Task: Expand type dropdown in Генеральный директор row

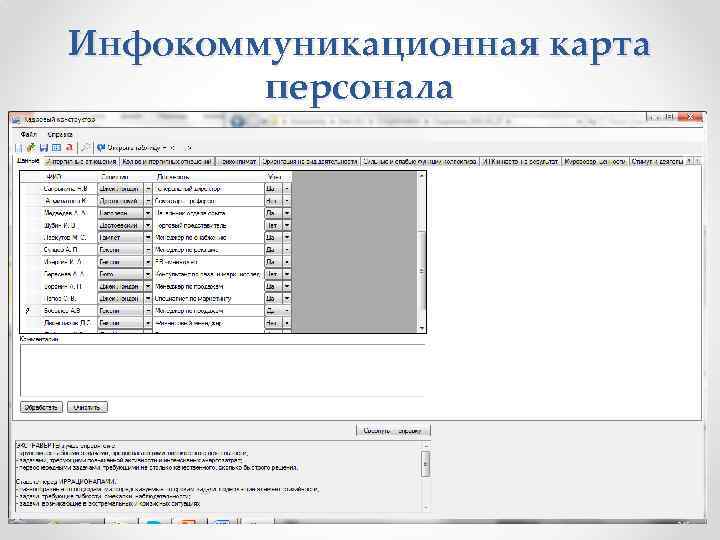Action: click(x=148, y=189)
